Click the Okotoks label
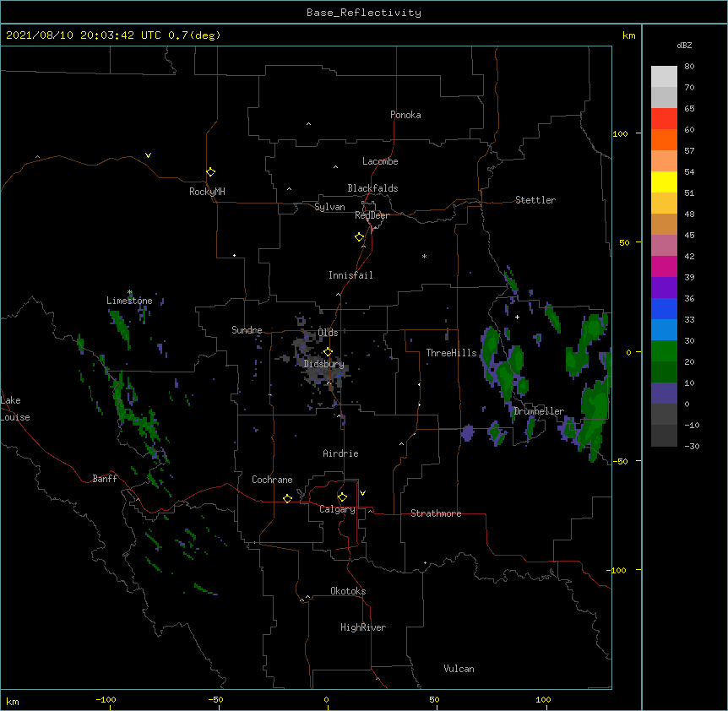 (x=348, y=591)
